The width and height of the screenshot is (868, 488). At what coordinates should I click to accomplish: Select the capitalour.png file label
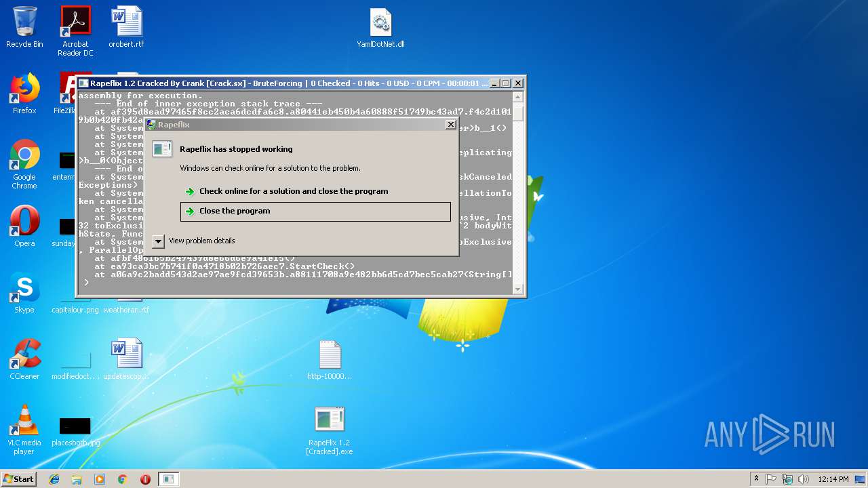(x=75, y=310)
